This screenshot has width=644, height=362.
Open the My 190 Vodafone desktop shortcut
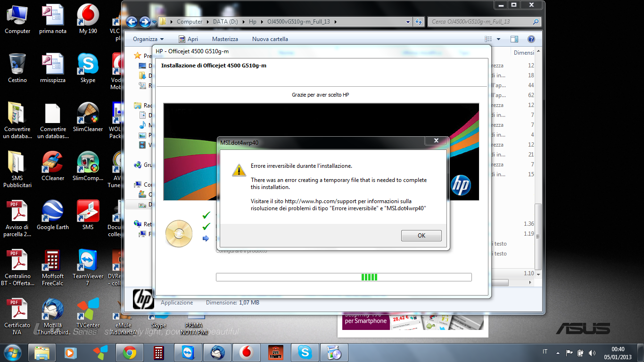click(x=88, y=19)
